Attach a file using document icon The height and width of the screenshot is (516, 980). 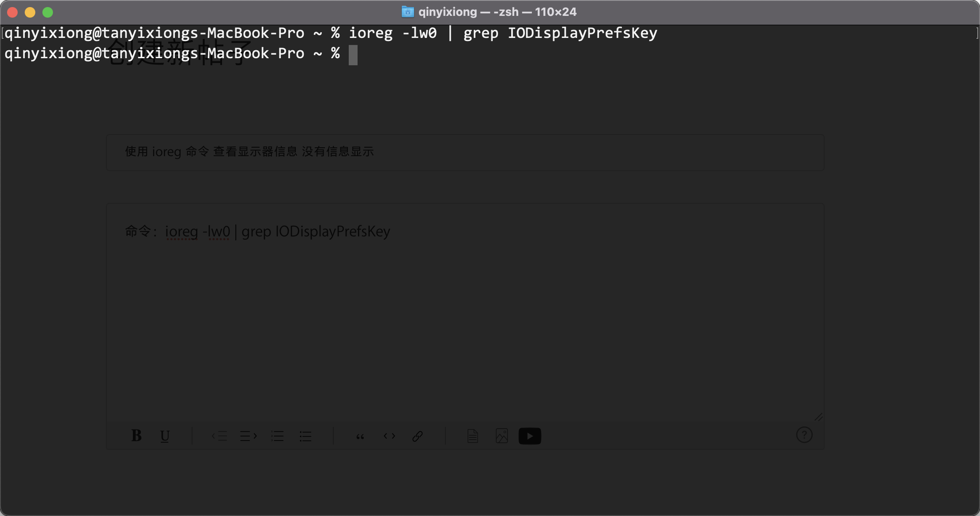472,436
